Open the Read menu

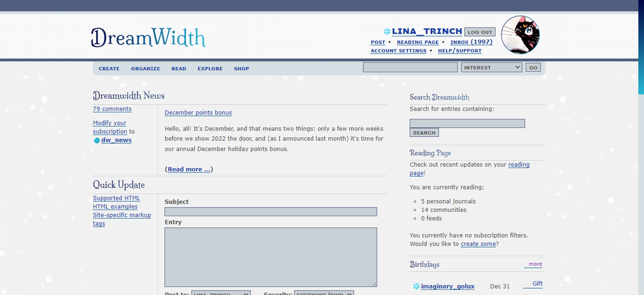[179, 69]
